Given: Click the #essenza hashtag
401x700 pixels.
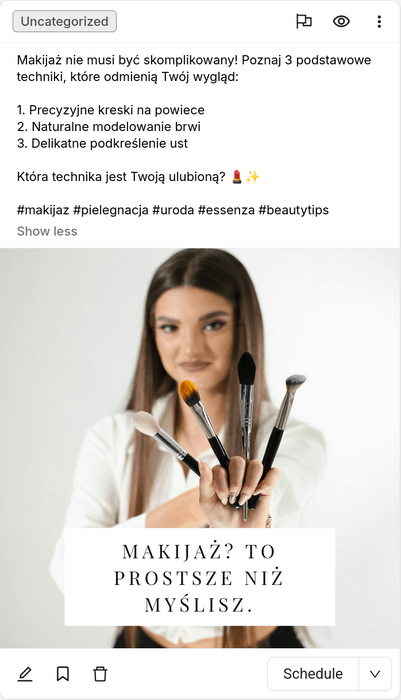Looking at the screenshot, I should (226, 210).
